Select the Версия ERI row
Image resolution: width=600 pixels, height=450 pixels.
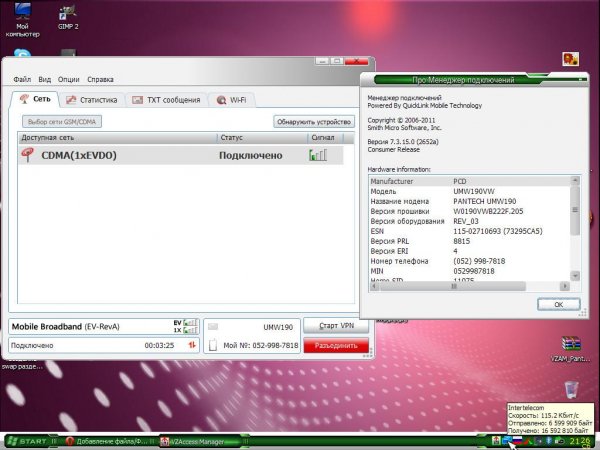click(470, 251)
